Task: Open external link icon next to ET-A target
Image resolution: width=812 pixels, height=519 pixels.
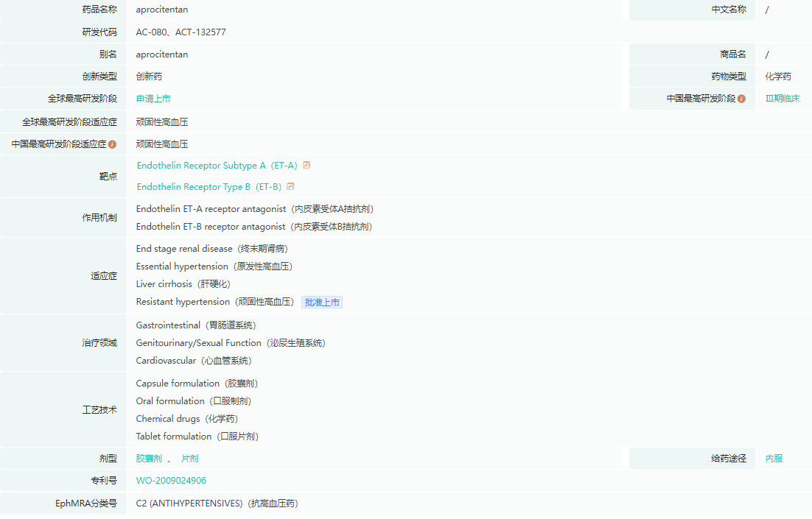Action: (306, 165)
